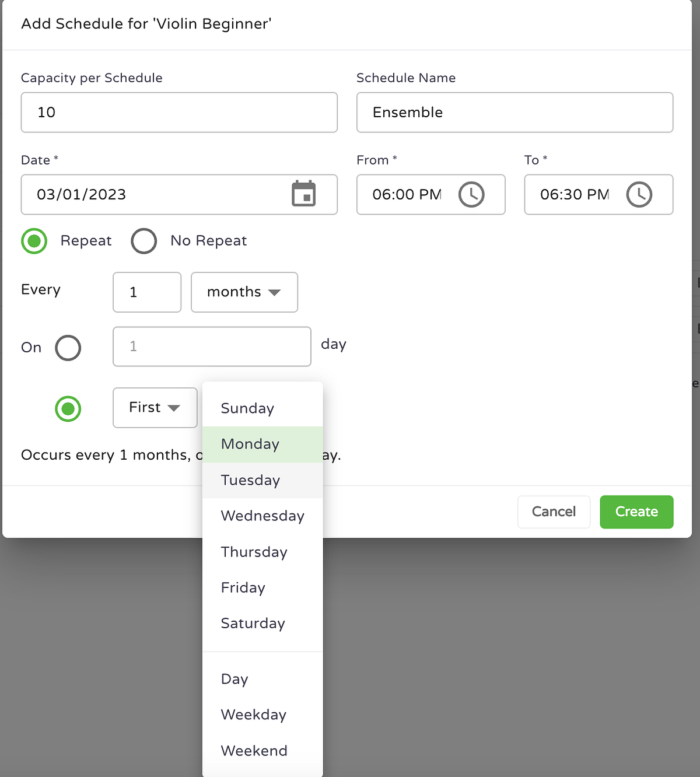700x777 pixels.
Task: Open the clock icon in the From field
Action: (473, 194)
